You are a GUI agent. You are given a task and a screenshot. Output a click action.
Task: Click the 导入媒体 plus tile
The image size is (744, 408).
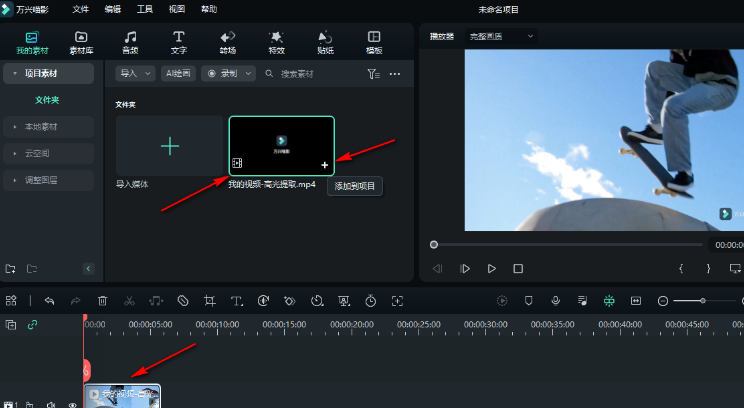tap(169, 146)
